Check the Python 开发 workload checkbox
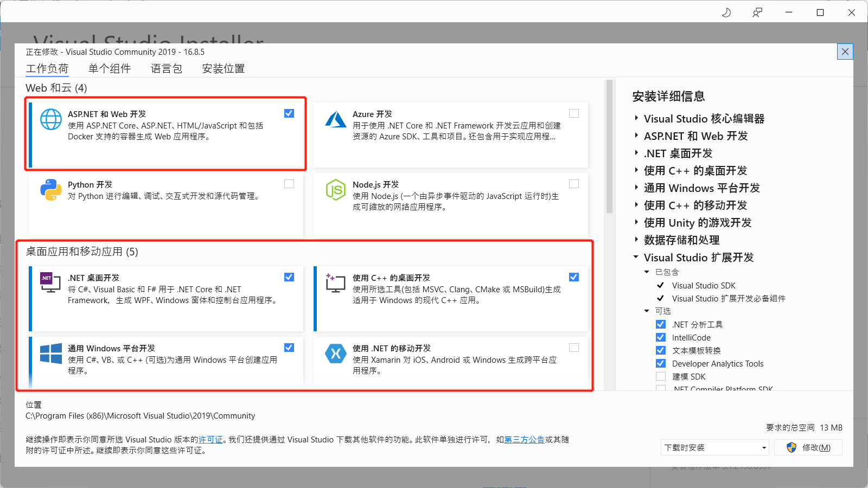 [289, 184]
